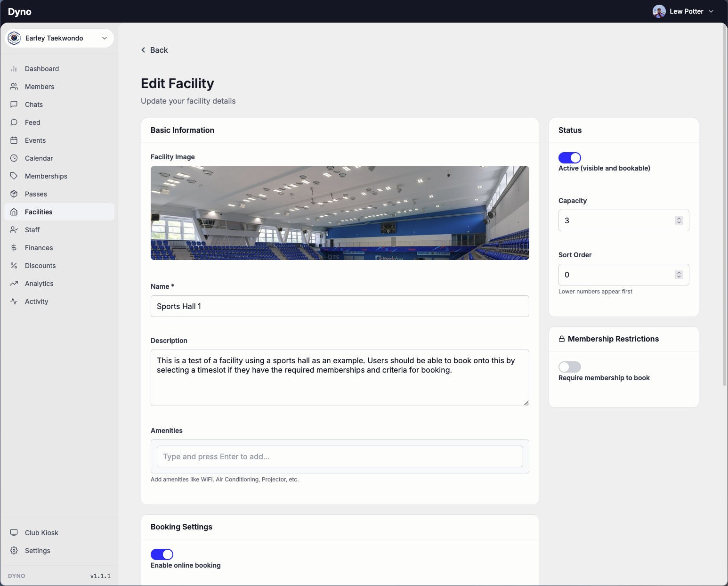Image resolution: width=728 pixels, height=586 pixels.
Task: Click the page vertical scrollbar
Action: coord(725,205)
